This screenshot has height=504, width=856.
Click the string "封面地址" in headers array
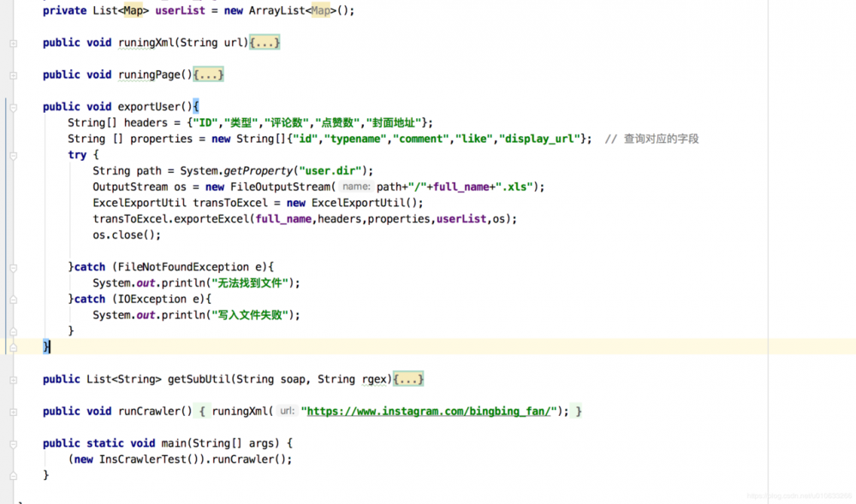click(394, 122)
